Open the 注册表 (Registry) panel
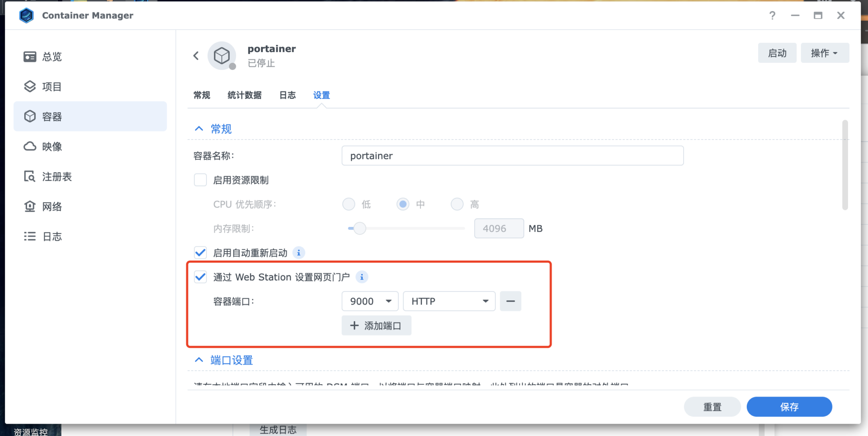 click(x=56, y=176)
